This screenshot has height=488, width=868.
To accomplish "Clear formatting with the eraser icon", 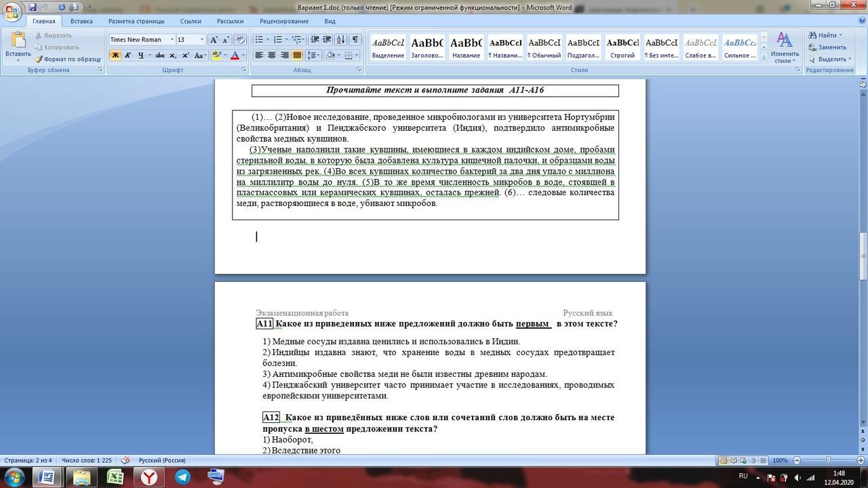I will pos(241,39).
